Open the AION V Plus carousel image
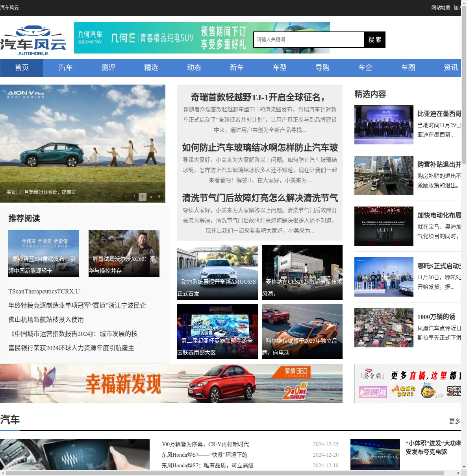This screenshot has width=467, height=476. click(83, 144)
